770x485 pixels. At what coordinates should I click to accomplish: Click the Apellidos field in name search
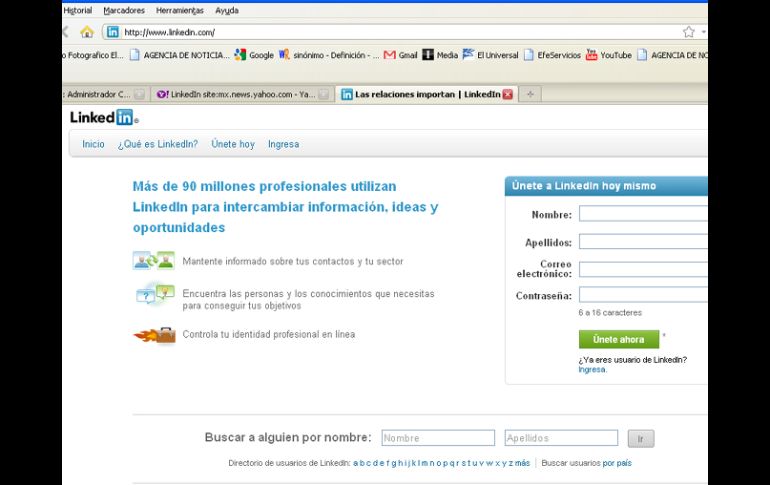tap(561, 438)
